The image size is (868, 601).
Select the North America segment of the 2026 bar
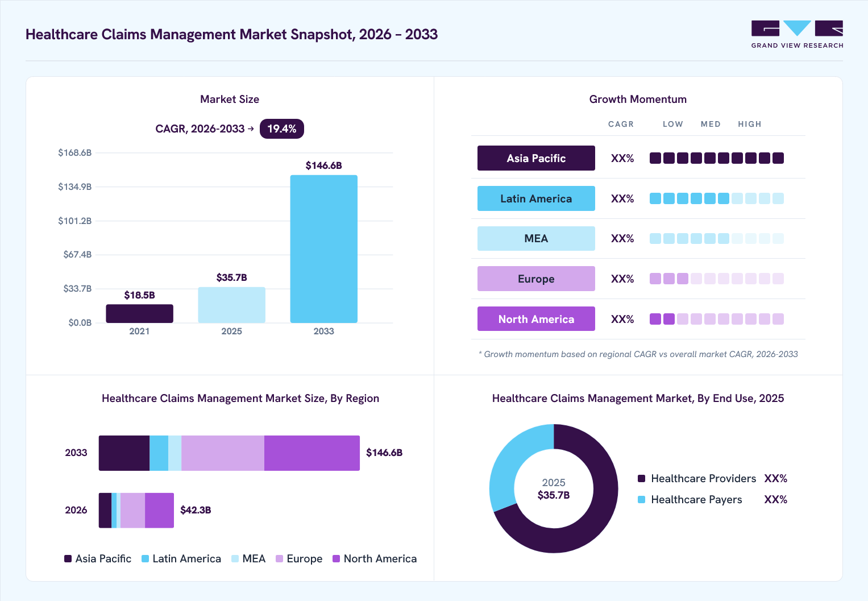tap(159, 511)
